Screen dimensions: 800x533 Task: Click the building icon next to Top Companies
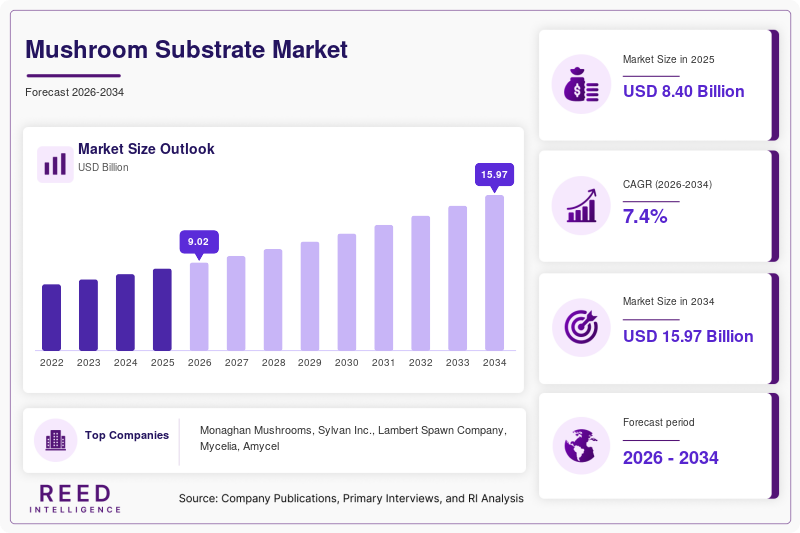pos(56,440)
